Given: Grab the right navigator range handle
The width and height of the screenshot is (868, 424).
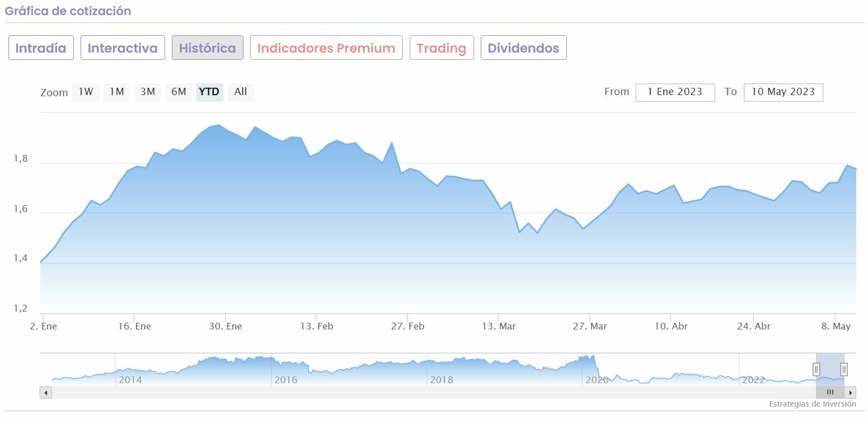Looking at the screenshot, I should point(844,369).
